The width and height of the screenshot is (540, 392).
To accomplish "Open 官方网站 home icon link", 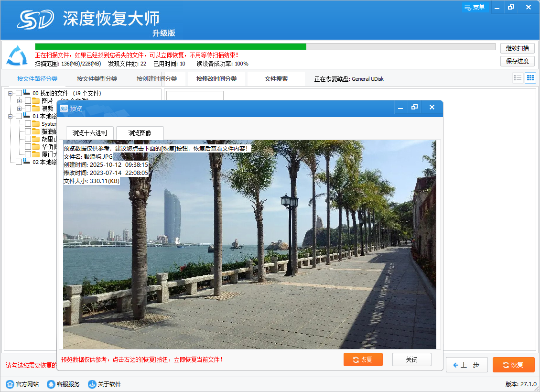I will [x=10, y=384].
